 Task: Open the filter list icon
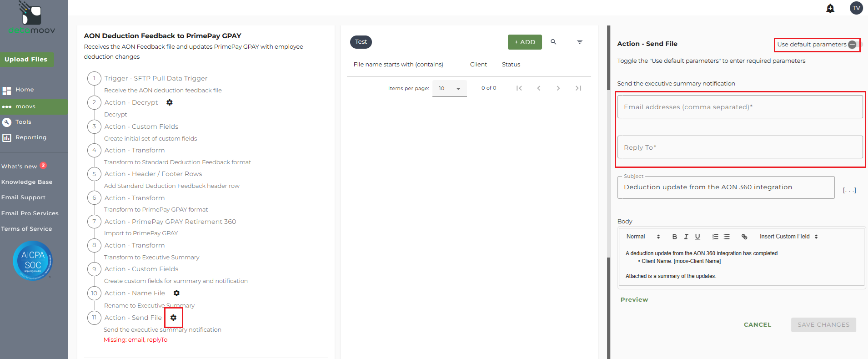pos(580,42)
